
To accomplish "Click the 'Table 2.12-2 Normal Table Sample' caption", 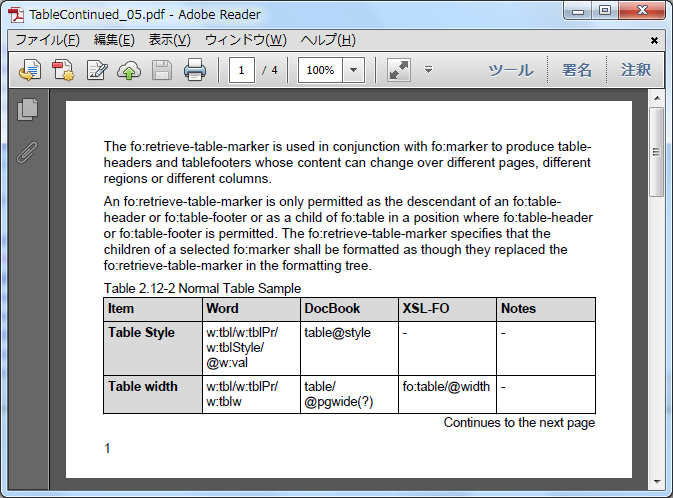I will pos(202,288).
